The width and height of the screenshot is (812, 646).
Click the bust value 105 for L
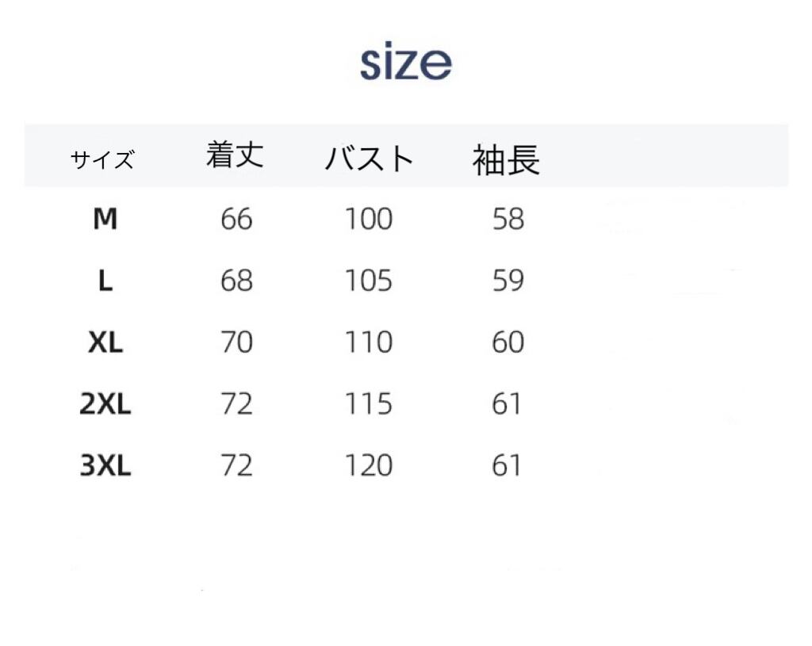coord(368,281)
